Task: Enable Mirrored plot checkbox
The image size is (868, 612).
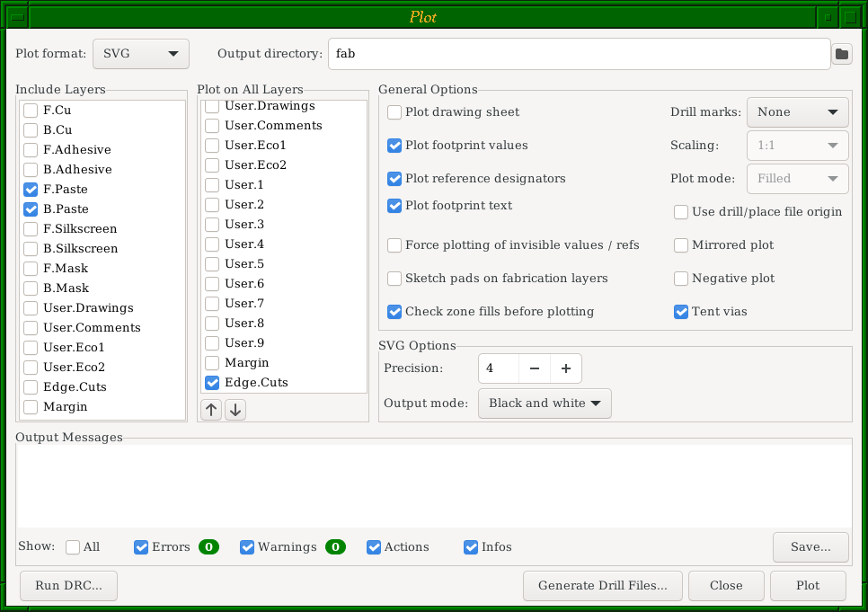Action: coord(681,245)
